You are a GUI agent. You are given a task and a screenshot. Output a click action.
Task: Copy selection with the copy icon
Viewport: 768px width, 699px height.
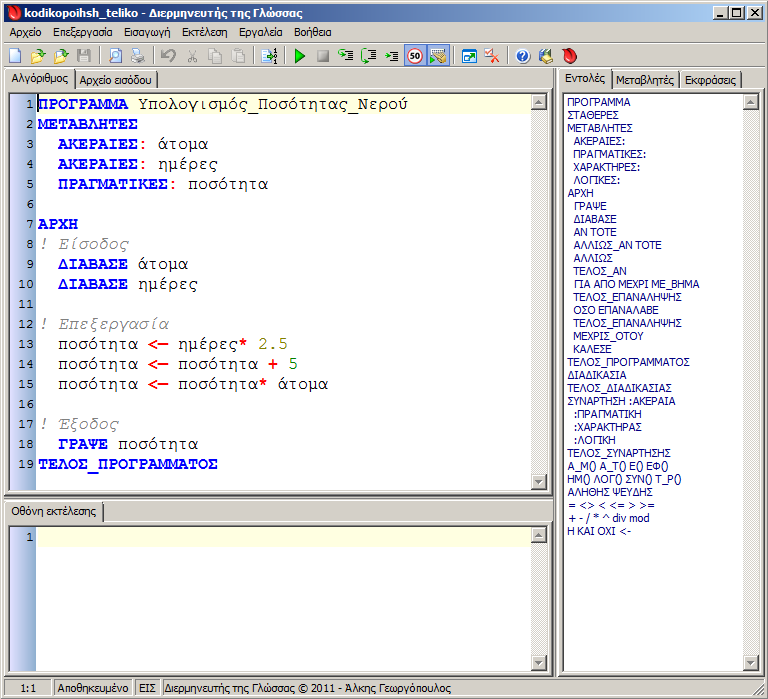point(215,56)
